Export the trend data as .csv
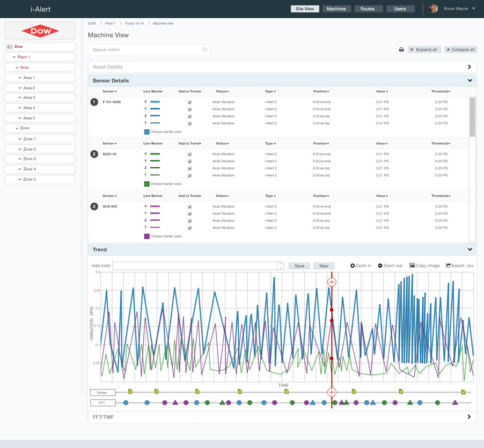The image size is (484, 448). click(460, 266)
